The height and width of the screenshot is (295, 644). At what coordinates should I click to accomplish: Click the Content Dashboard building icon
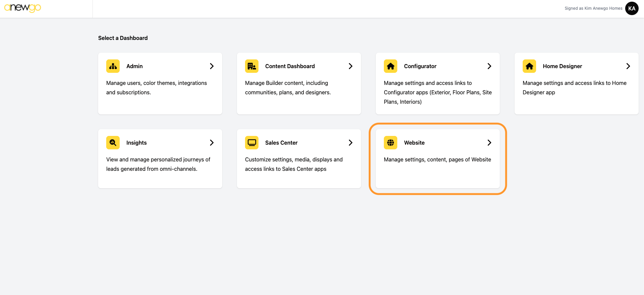pyautogui.click(x=252, y=66)
